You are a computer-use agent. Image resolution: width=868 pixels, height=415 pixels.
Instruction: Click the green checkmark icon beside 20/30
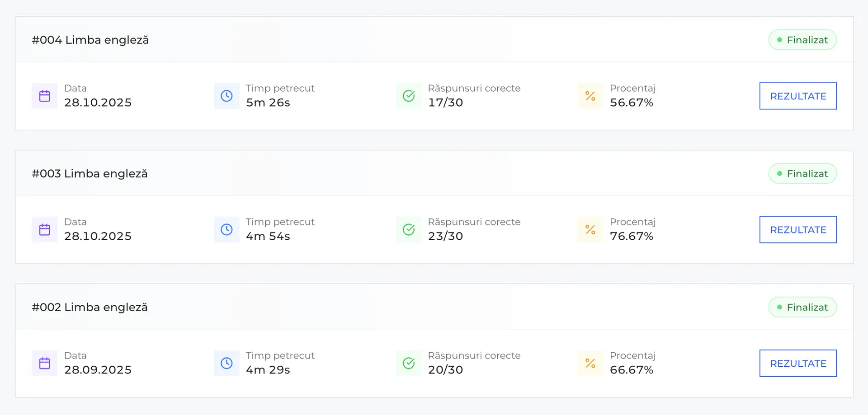409,363
